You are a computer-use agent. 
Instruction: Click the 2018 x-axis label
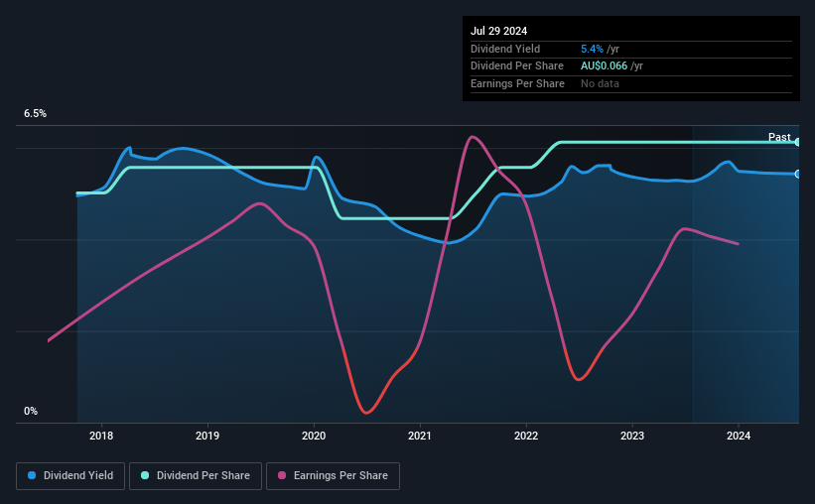pyautogui.click(x=101, y=436)
